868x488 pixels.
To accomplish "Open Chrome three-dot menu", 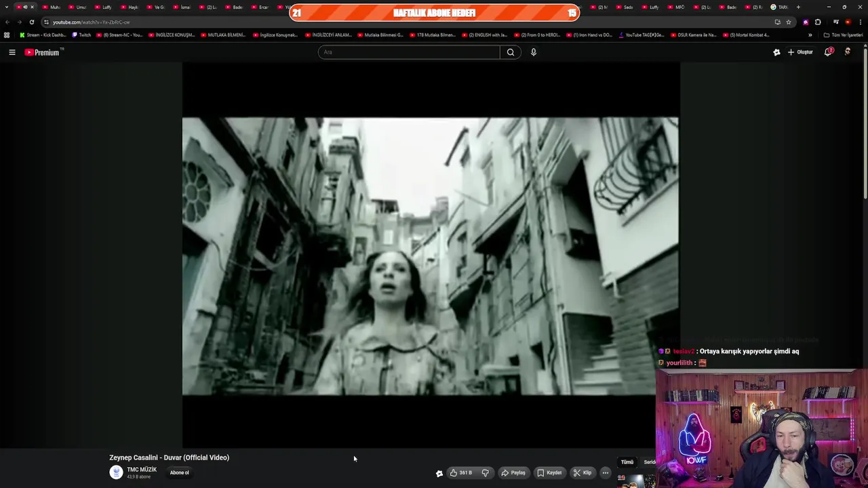I will 860,22.
